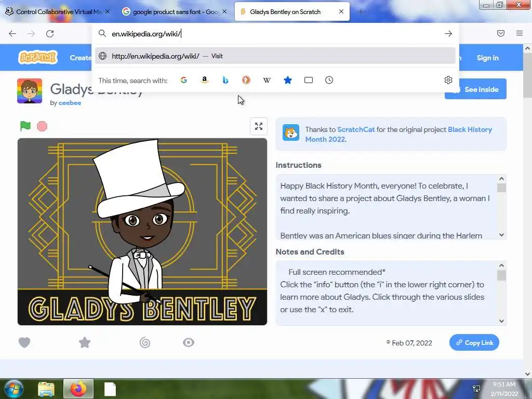Open Black History Month 2022 link
532x399 pixels.
tap(398, 135)
